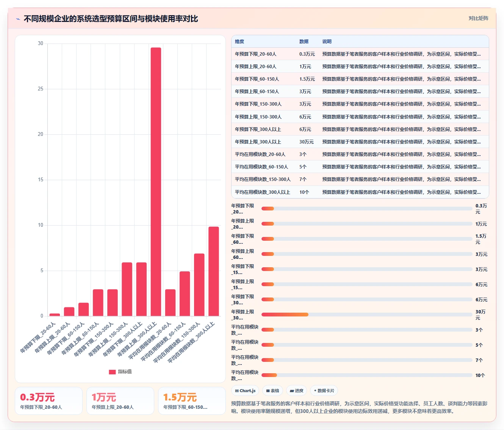Click the tallest chart bar for 年预算上限_300人以上
The height and width of the screenshot is (430, 504).
(x=156, y=182)
